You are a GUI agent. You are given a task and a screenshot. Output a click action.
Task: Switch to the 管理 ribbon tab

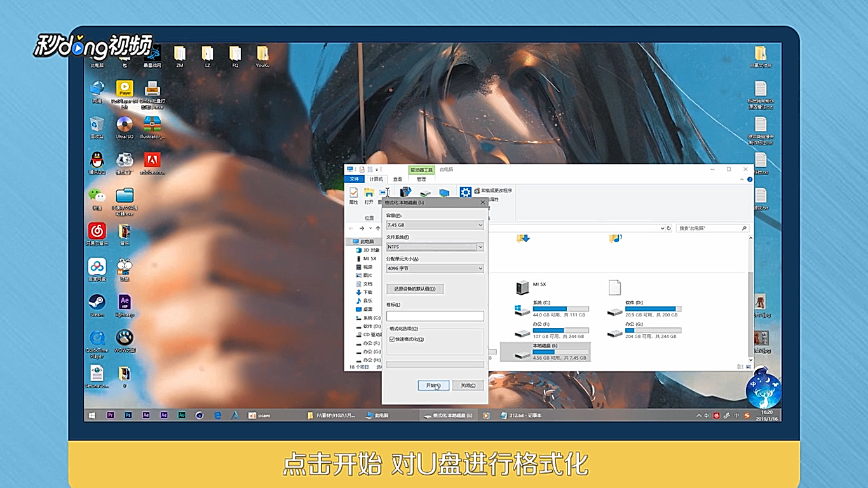[421, 179]
